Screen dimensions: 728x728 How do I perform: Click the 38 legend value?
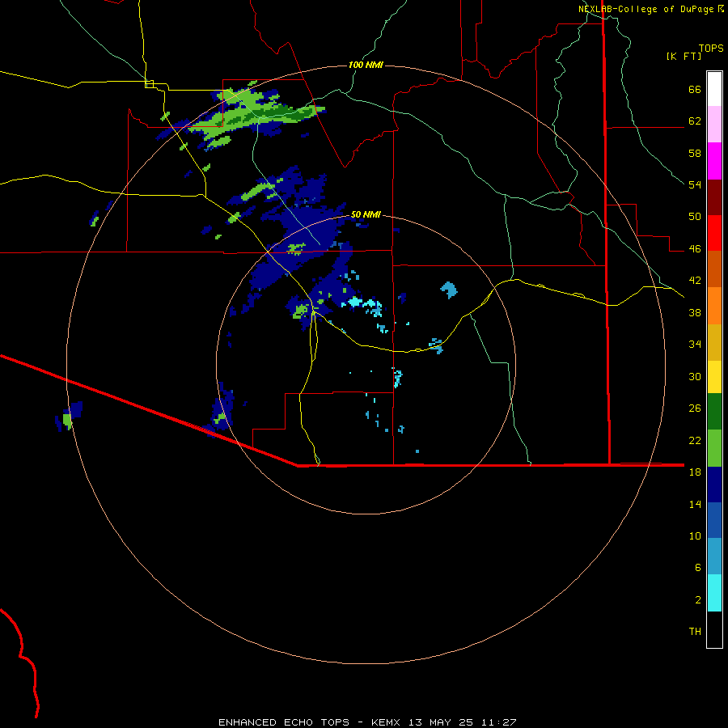tap(695, 312)
